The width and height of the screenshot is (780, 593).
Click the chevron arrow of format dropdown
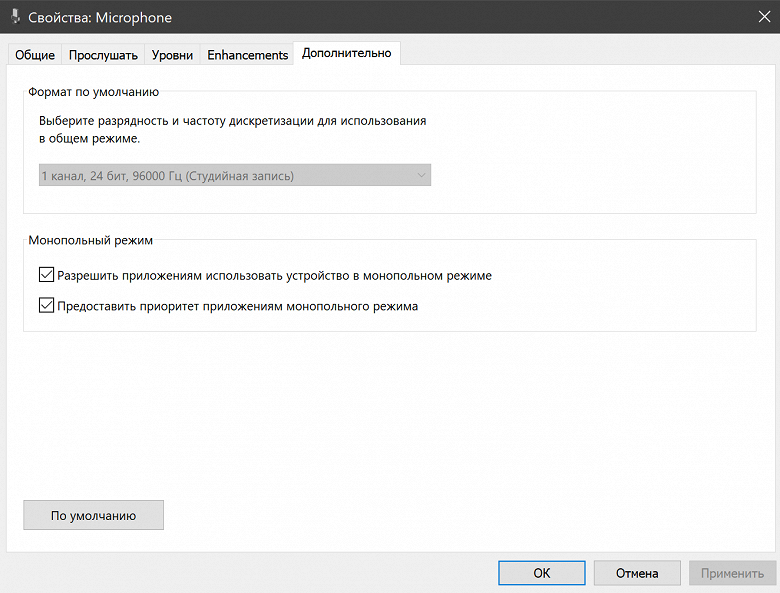pos(420,176)
